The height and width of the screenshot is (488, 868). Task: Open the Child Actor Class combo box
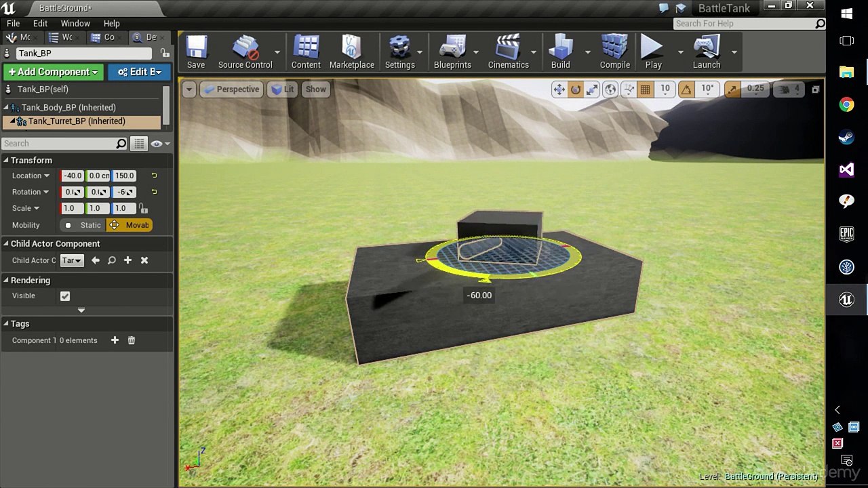[x=71, y=260]
